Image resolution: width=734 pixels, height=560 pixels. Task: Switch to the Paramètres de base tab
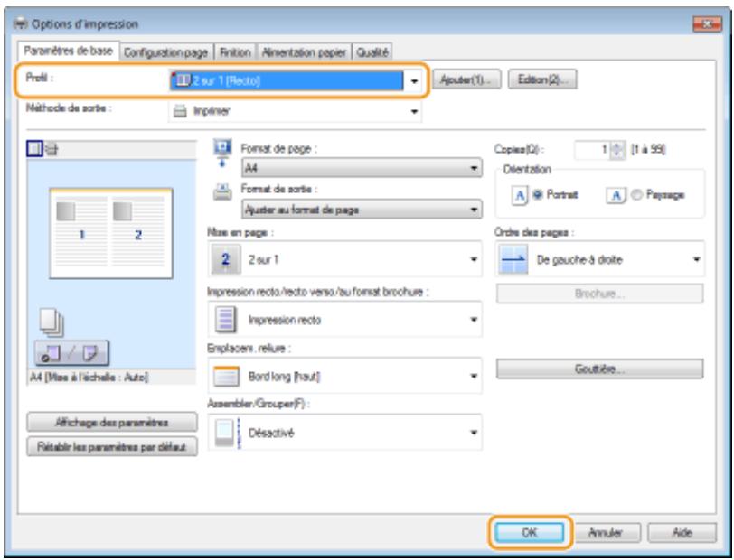click(x=69, y=51)
